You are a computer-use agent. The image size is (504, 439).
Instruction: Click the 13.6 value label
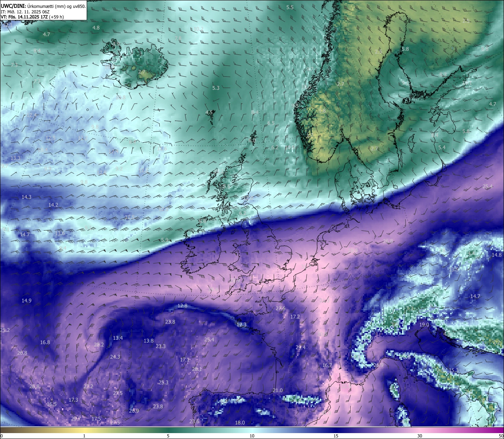[x=60, y=233]
